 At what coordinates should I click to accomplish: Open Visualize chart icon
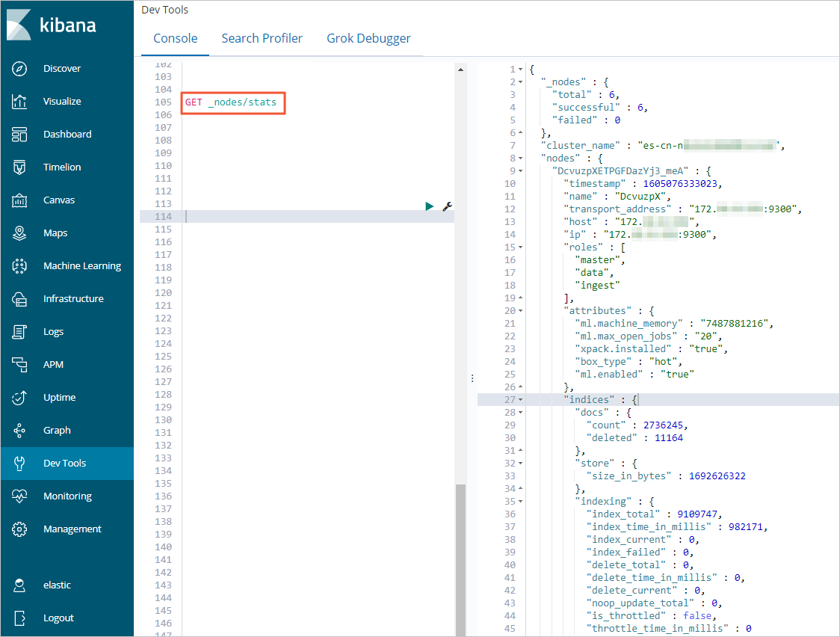pos(19,101)
